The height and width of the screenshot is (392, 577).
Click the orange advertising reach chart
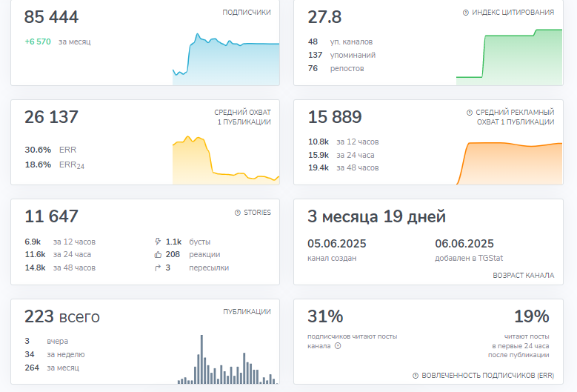point(510,163)
